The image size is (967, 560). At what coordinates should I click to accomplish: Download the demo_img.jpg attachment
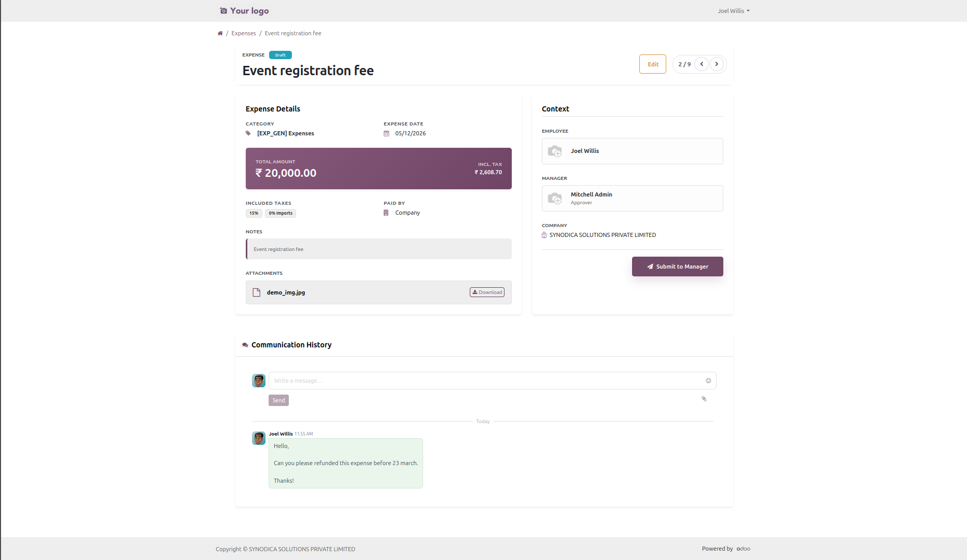click(x=487, y=292)
